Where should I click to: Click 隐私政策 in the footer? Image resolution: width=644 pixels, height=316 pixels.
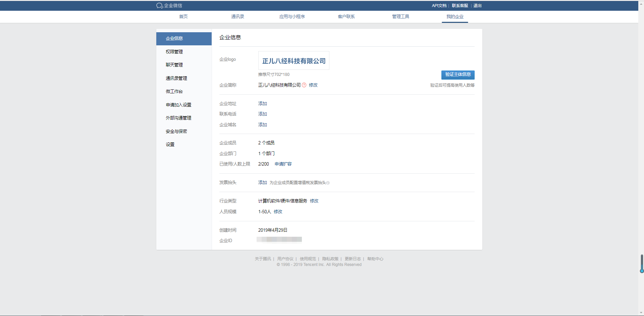pyautogui.click(x=330, y=259)
